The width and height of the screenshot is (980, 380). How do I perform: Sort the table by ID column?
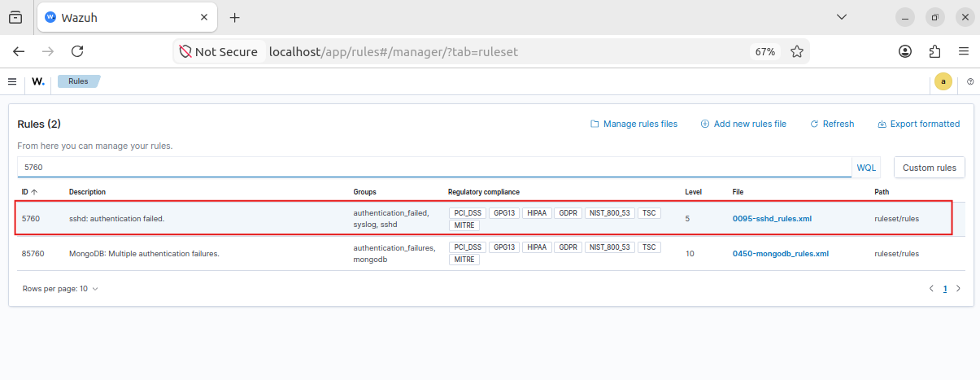[29, 192]
